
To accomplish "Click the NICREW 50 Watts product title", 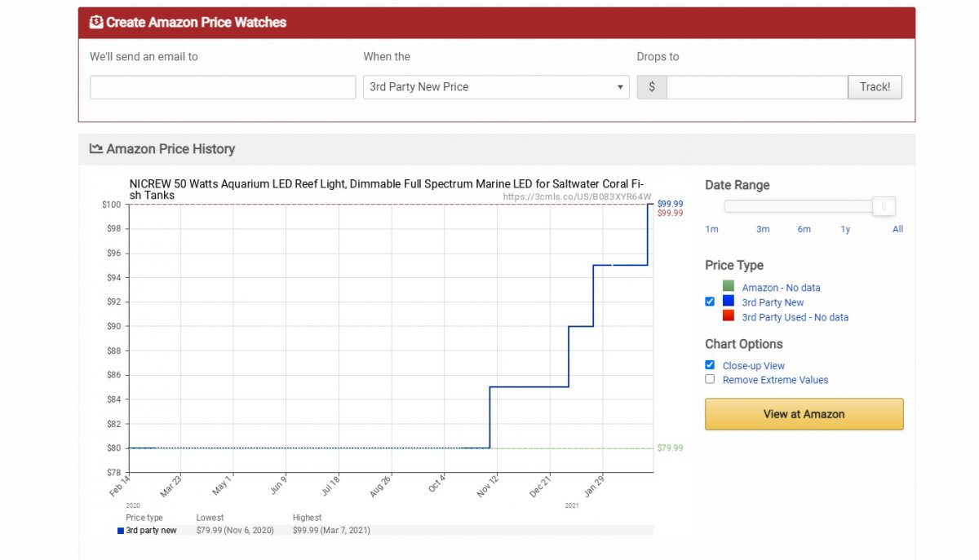I will pyautogui.click(x=387, y=189).
